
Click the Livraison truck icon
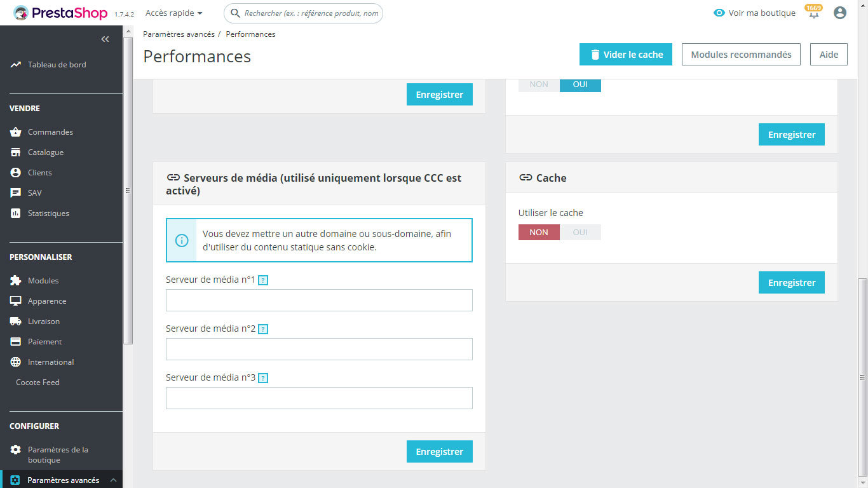click(16, 322)
